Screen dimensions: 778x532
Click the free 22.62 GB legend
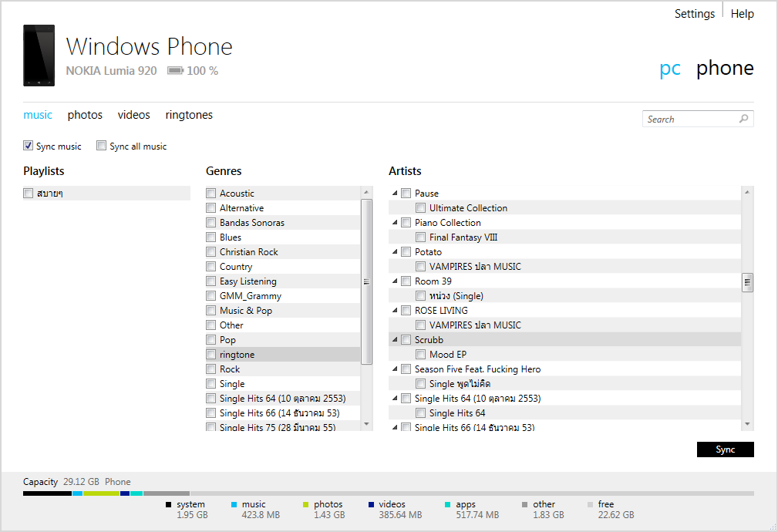point(611,510)
